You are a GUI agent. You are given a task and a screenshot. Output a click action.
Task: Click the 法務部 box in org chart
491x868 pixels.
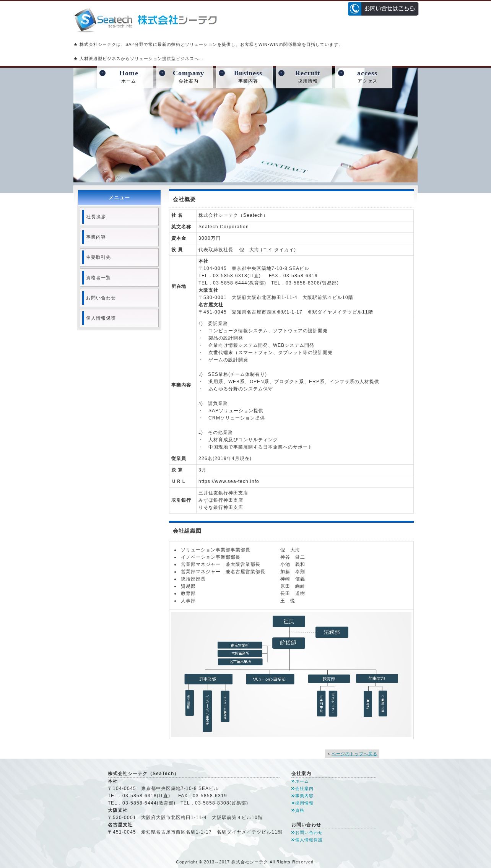click(x=332, y=632)
